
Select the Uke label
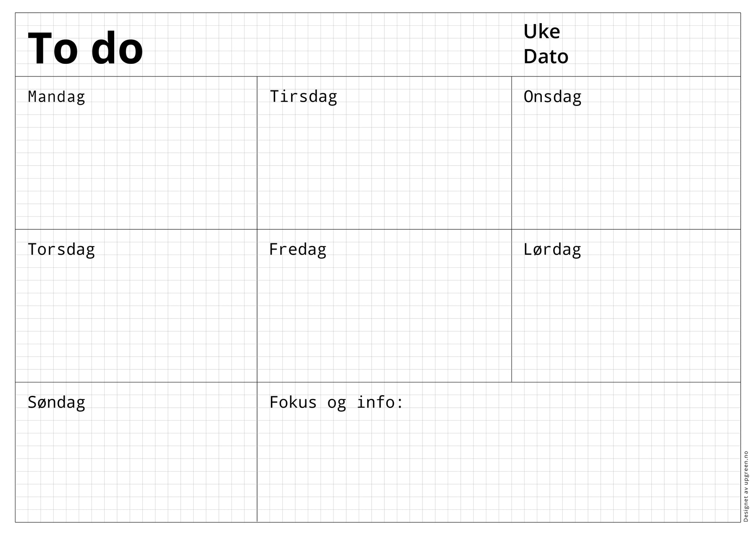[x=541, y=32]
